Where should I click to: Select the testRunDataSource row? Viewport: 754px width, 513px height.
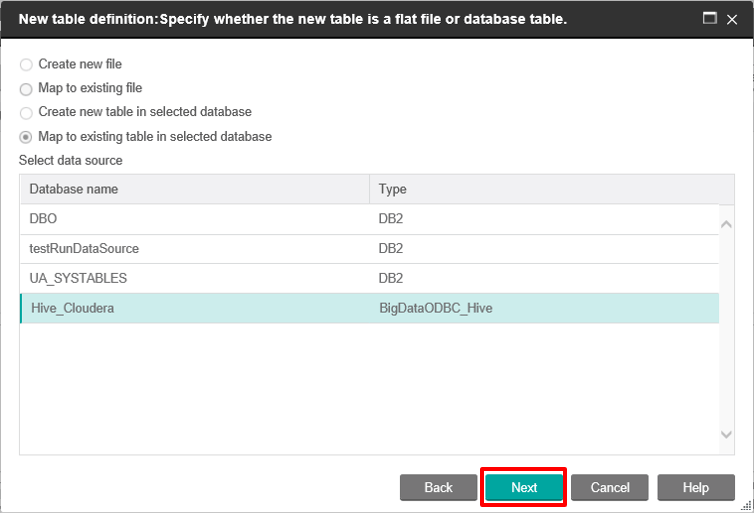369,249
